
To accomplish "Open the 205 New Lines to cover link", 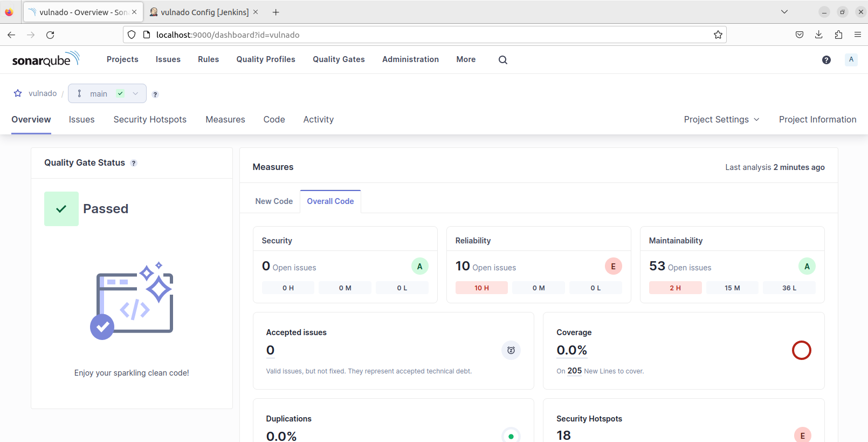I will (575, 371).
